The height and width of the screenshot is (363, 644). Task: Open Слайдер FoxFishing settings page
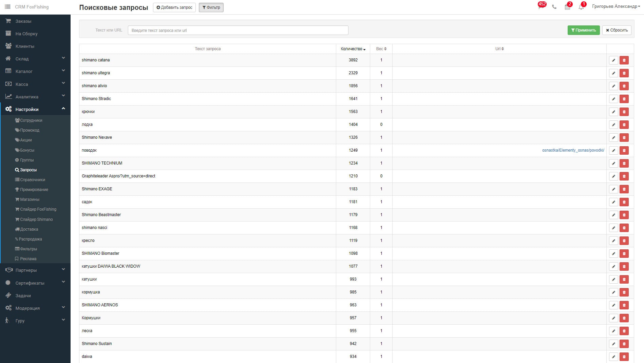36,209
